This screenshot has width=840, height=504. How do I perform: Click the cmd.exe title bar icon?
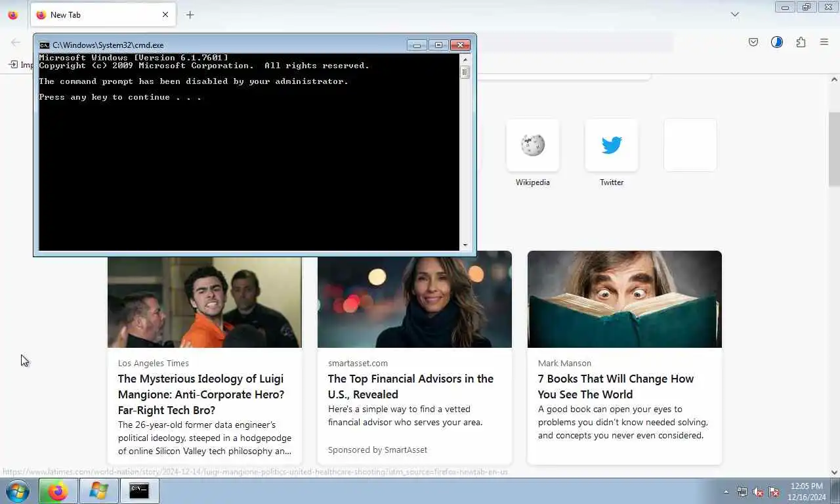[x=44, y=45]
